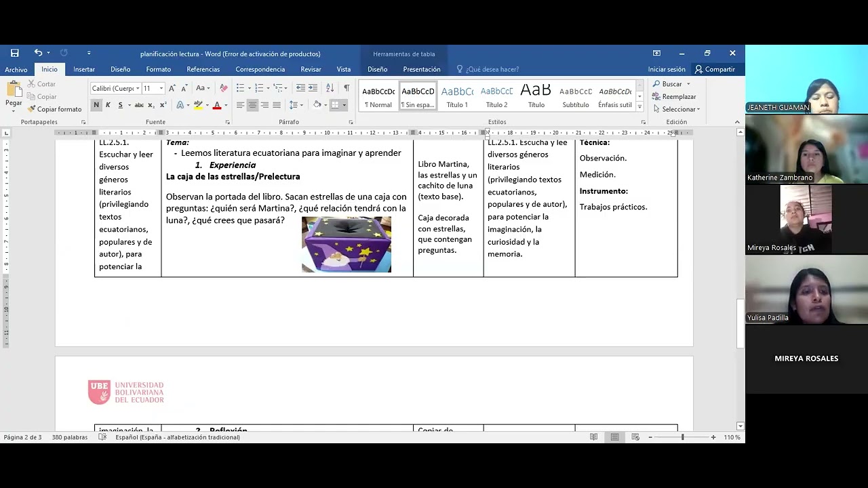Toggle bold N formatting

point(96,105)
